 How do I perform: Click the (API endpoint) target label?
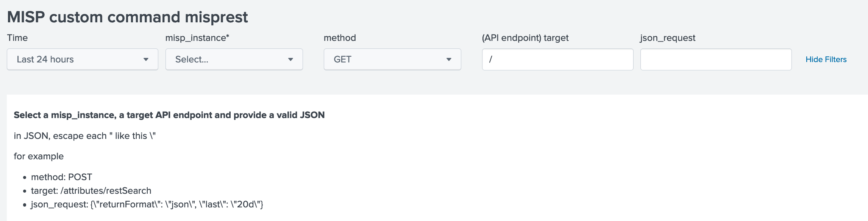[x=525, y=38]
